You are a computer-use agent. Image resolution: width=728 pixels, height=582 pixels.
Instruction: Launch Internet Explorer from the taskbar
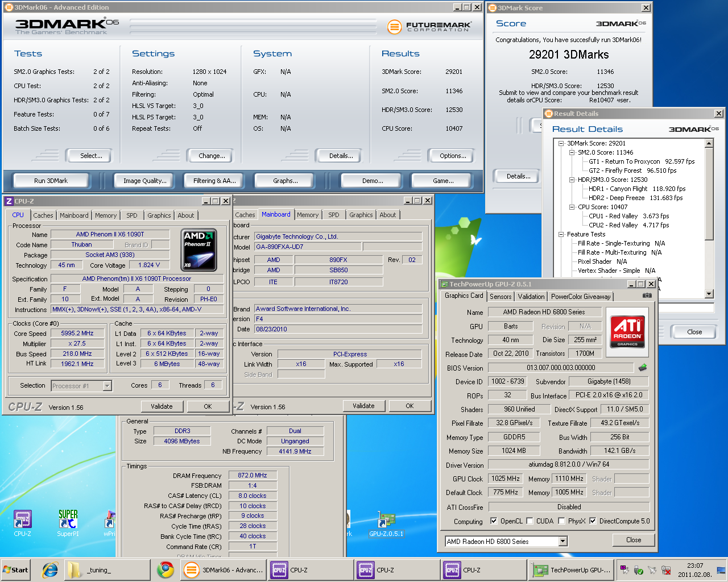[50, 570]
